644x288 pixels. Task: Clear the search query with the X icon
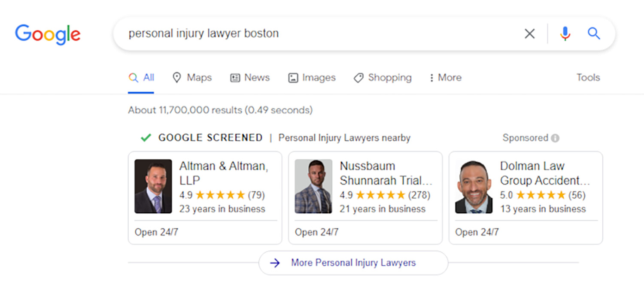(529, 33)
